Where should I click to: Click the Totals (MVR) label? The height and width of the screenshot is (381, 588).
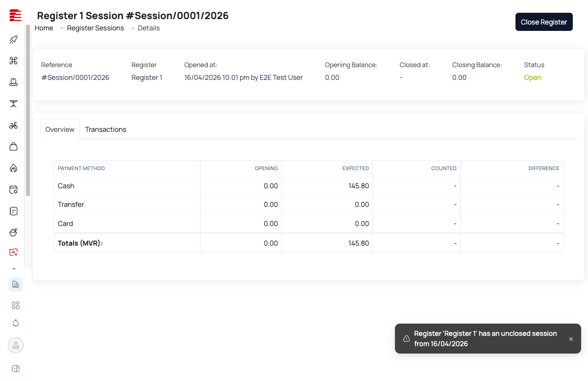coord(80,243)
